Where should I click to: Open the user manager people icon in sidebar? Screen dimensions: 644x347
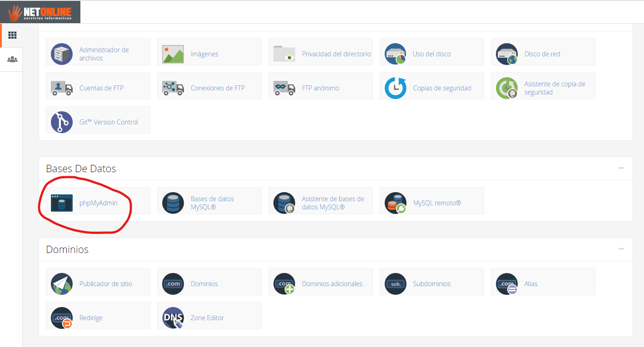[13, 59]
